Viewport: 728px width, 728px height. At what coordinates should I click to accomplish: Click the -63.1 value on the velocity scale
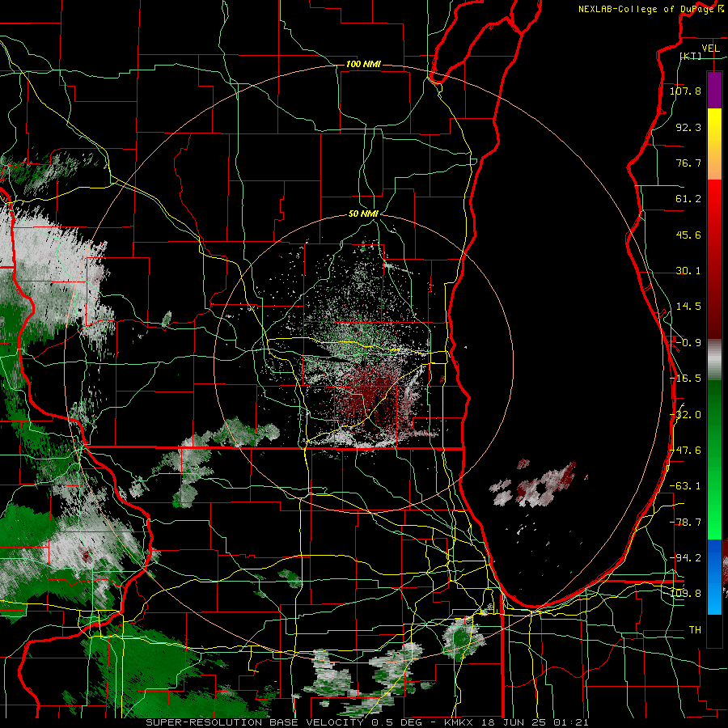click(x=685, y=486)
